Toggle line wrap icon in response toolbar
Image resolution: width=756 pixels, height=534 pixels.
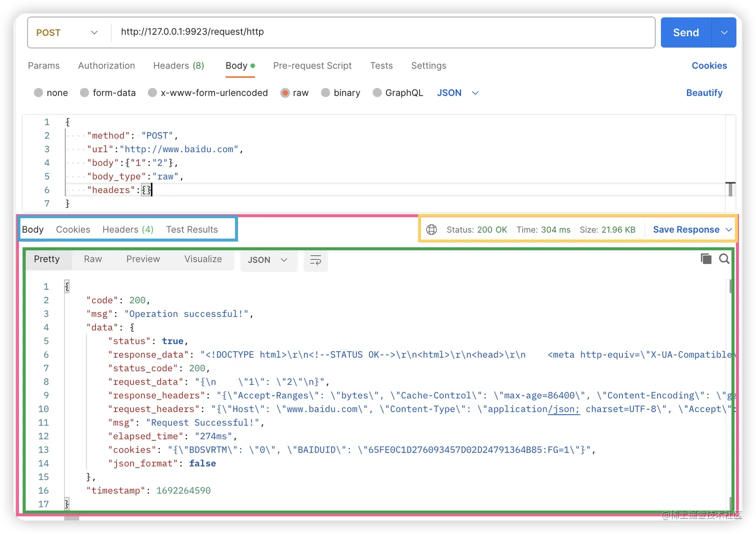pyautogui.click(x=315, y=260)
